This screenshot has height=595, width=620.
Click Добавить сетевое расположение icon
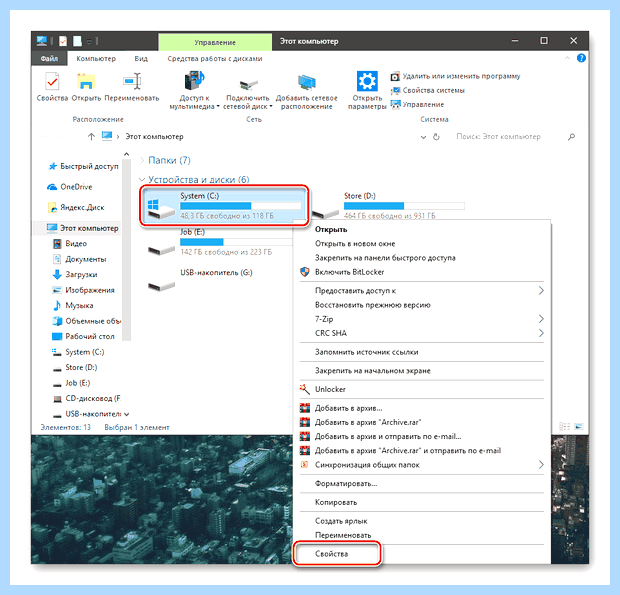(306, 91)
